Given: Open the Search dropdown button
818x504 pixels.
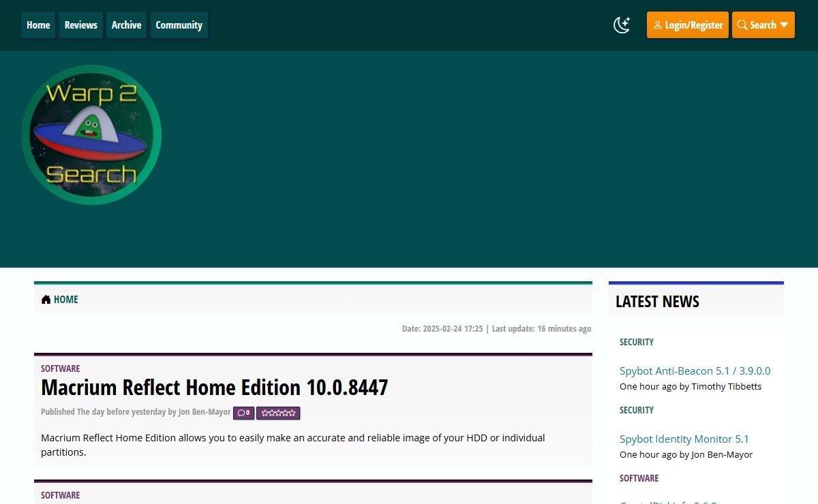Looking at the screenshot, I should click(x=763, y=25).
